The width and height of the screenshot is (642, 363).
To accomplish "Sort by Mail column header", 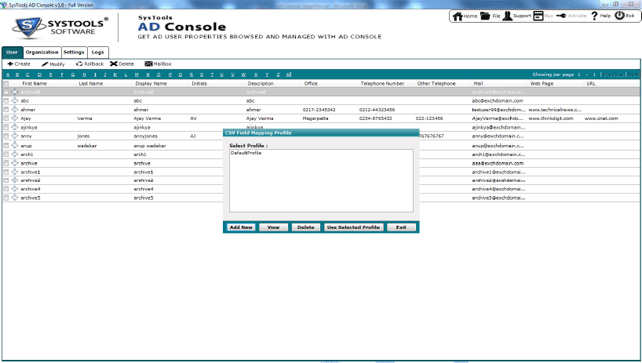I will point(478,83).
